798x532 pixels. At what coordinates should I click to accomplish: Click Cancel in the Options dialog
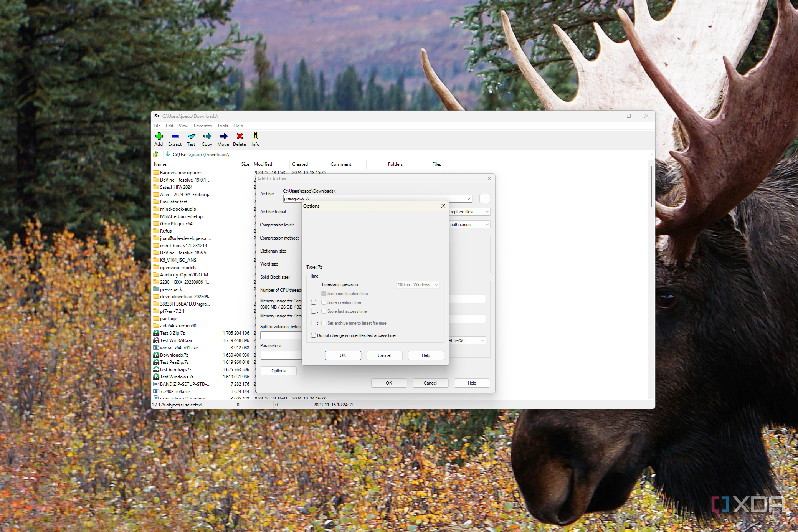(x=384, y=355)
